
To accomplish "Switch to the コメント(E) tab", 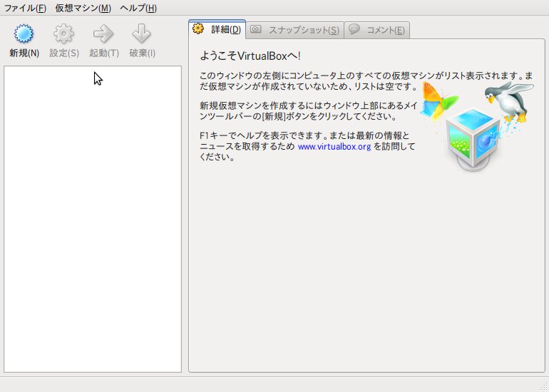I will pyautogui.click(x=377, y=30).
